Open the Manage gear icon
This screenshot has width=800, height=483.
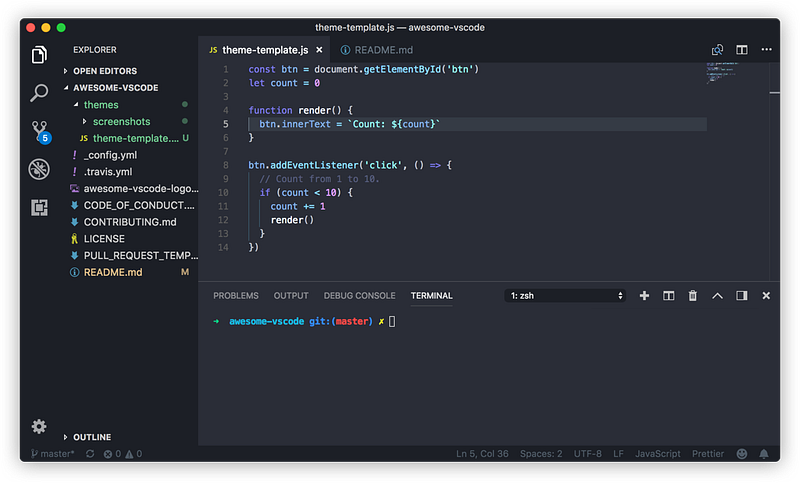pos(39,426)
